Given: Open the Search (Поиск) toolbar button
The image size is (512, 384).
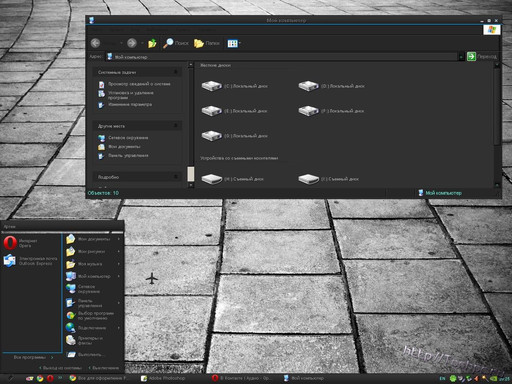Looking at the screenshot, I should click(176, 43).
